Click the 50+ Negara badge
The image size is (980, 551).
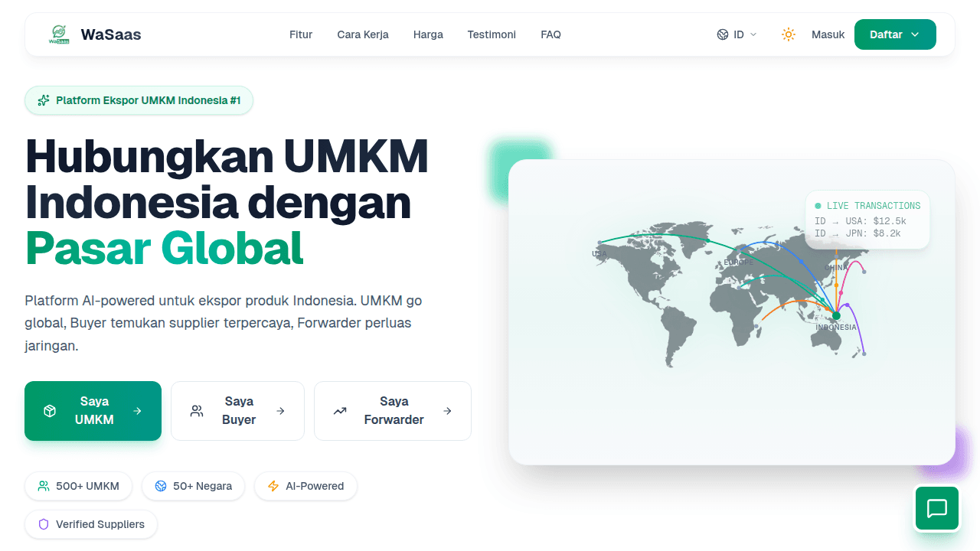click(x=193, y=486)
